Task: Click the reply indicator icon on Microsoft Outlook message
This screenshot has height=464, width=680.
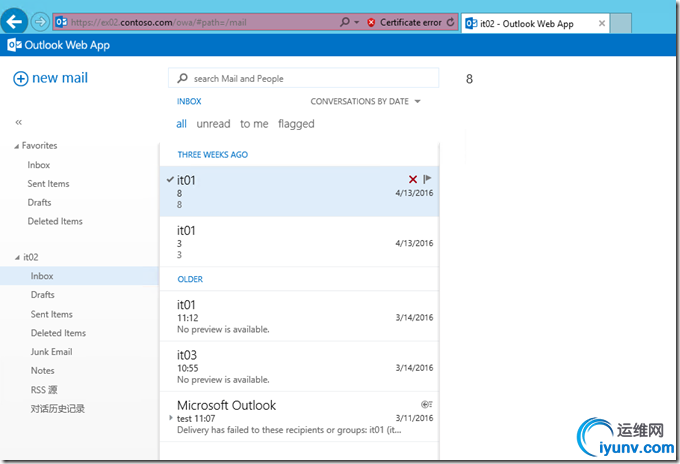Action: click(427, 405)
